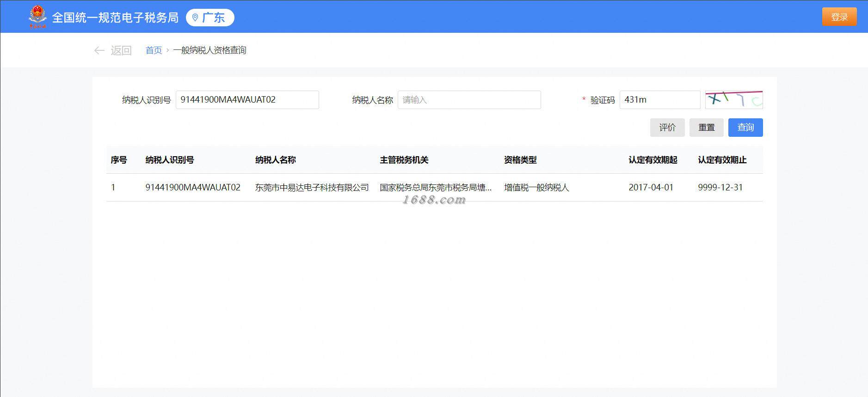Viewport: 868px width, 397px height.
Task: Click the 主管税务机关 column header
Action: click(404, 160)
